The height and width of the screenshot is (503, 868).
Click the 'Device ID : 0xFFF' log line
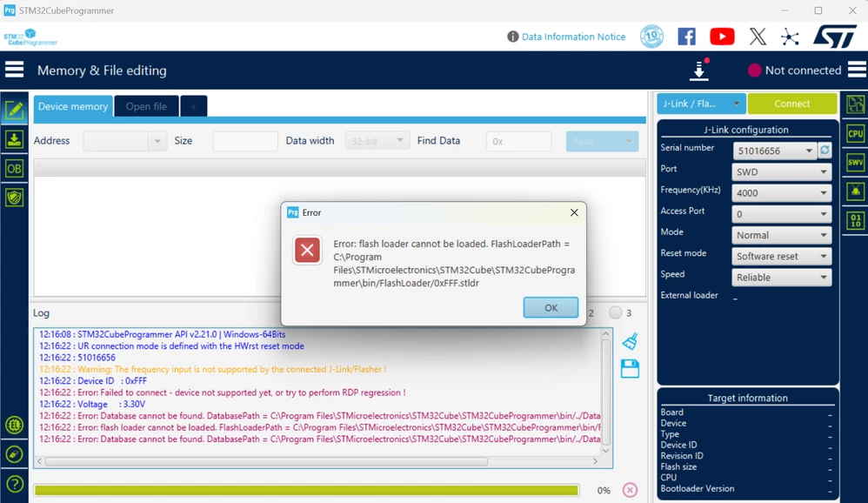(x=93, y=380)
